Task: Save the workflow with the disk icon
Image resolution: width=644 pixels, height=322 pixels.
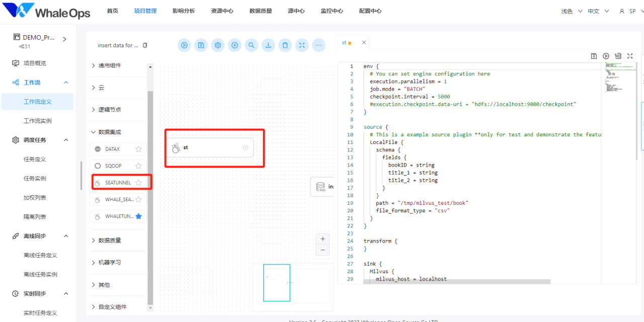Action: [x=201, y=45]
